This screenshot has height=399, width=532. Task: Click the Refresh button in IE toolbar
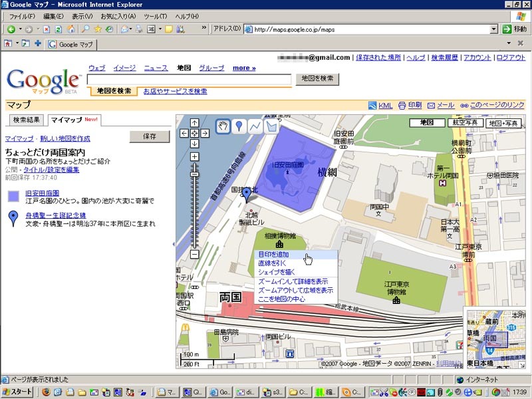[58, 29]
